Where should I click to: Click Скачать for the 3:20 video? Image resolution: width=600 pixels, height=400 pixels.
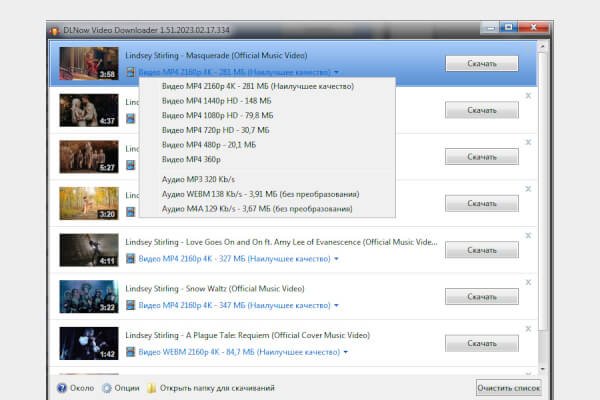point(482,203)
